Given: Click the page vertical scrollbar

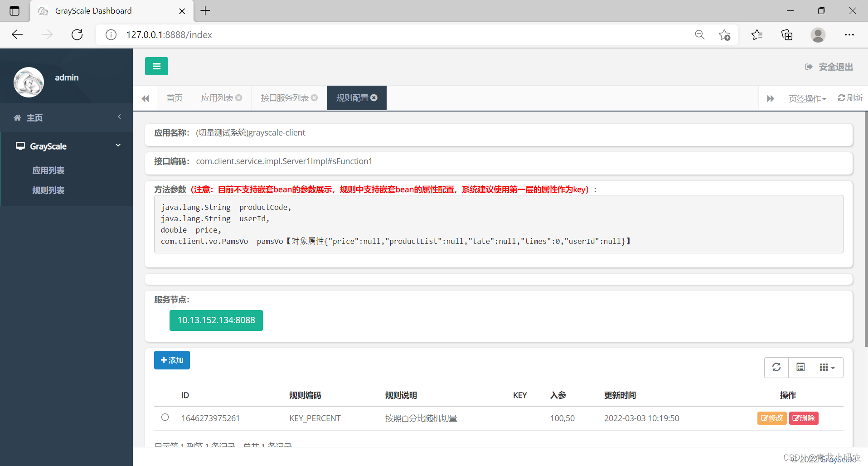Looking at the screenshot, I should point(866,229).
